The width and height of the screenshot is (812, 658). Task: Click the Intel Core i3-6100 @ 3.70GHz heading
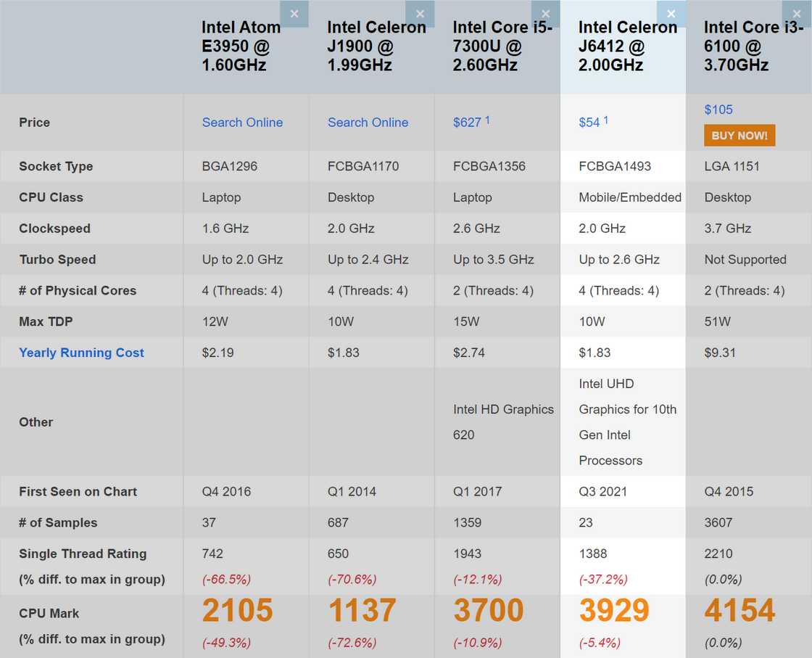pyautogui.click(x=753, y=46)
